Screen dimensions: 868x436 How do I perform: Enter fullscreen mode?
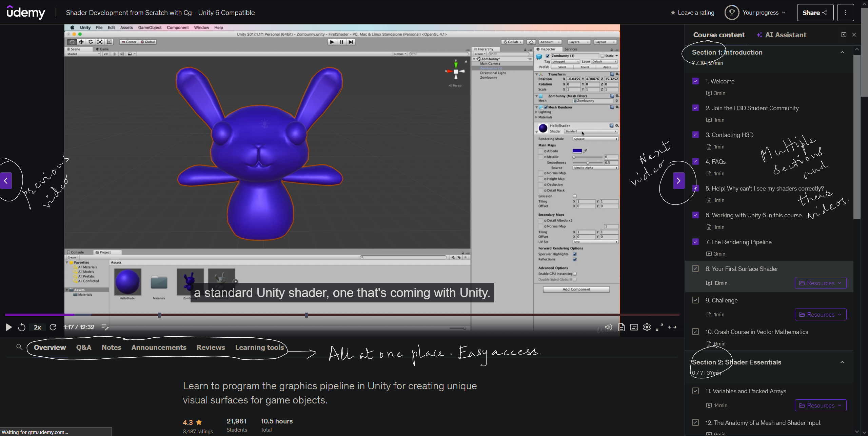(x=659, y=327)
